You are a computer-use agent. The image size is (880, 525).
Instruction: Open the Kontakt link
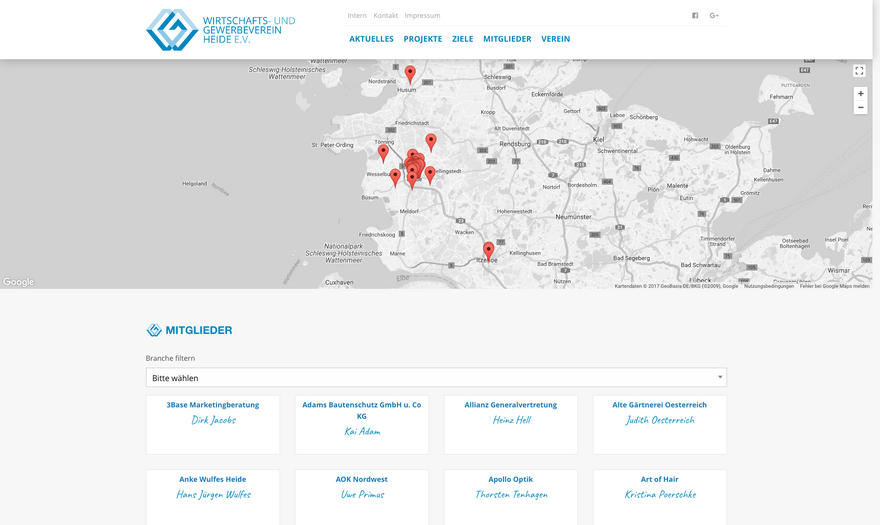click(x=385, y=16)
